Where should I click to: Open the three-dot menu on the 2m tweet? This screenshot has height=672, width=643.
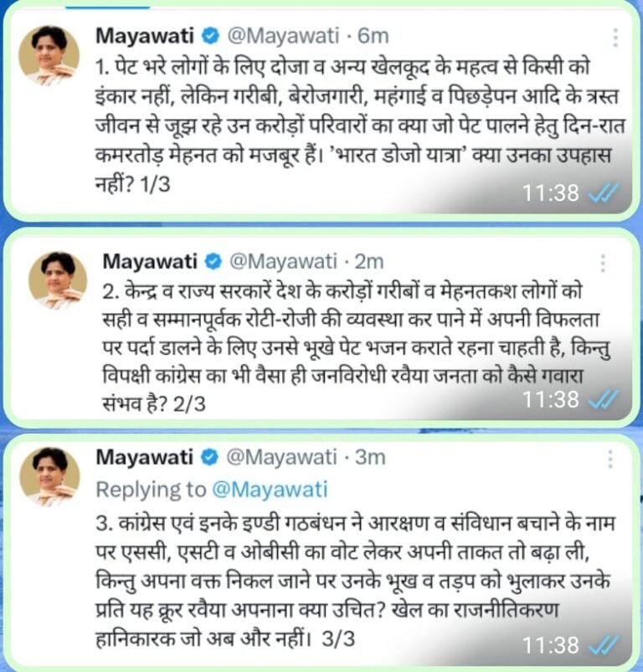pos(603,263)
